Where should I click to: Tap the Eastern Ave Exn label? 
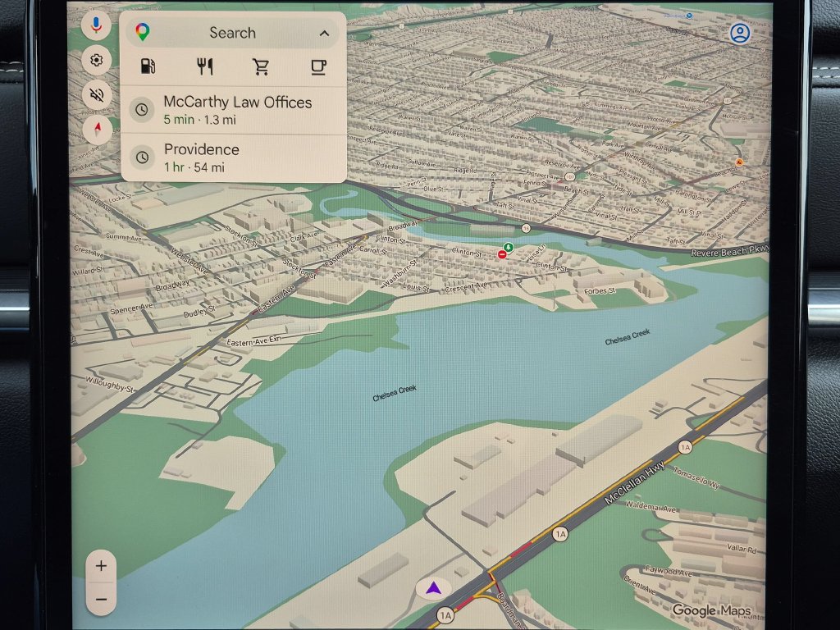tap(253, 340)
